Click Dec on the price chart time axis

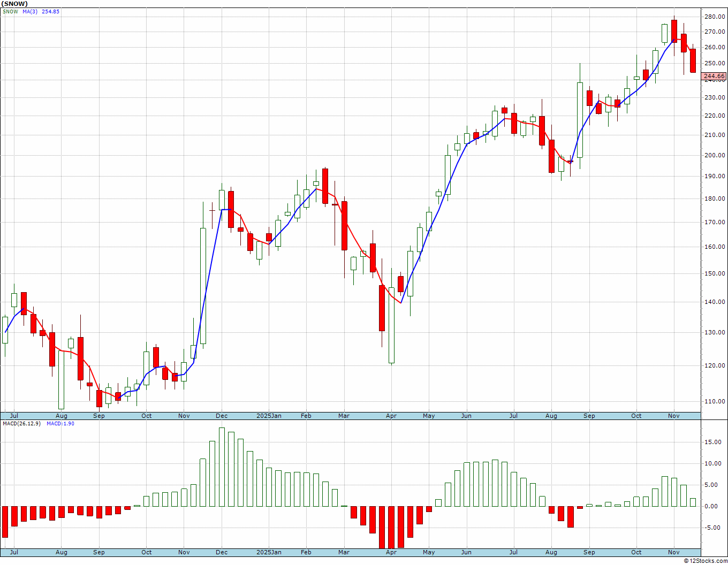point(222,416)
